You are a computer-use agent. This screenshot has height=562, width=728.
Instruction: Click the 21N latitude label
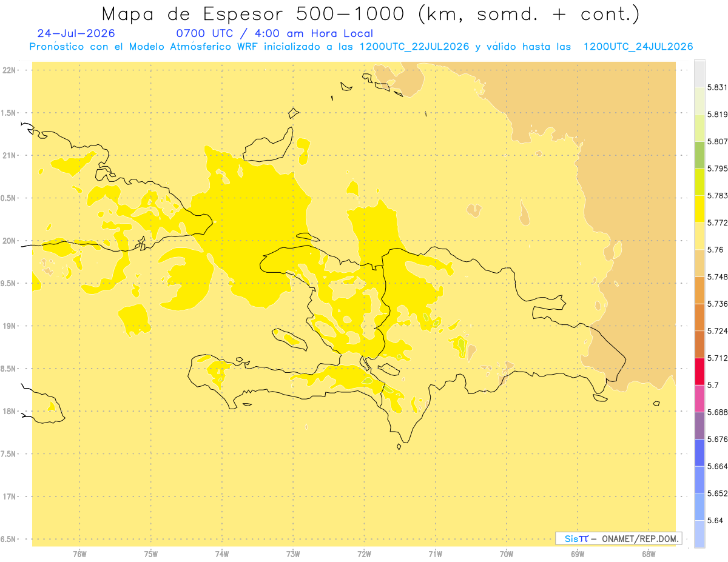[x=8, y=155]
